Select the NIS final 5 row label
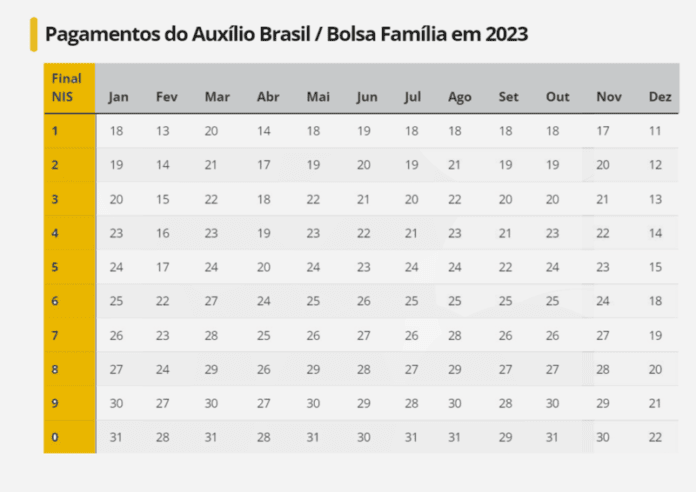This screenshot has height=492, width=696. coord(56,267)
